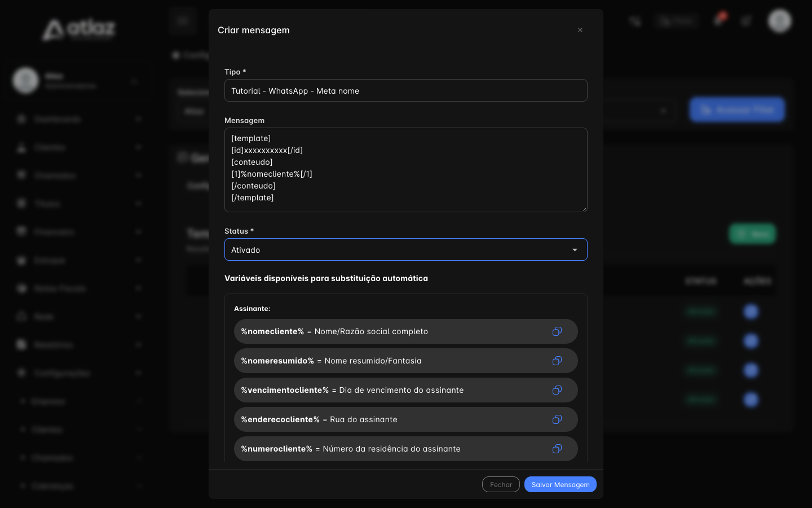Open the Status dropdown showing Ativado

pos(406,249)
